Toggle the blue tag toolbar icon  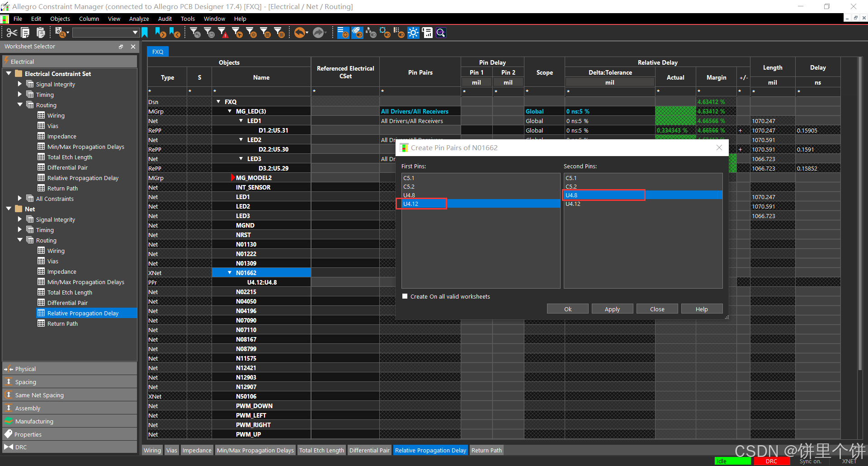(x=357, y=33)
